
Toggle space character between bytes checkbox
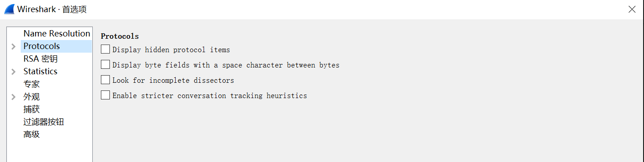click(x=105, y=65)
